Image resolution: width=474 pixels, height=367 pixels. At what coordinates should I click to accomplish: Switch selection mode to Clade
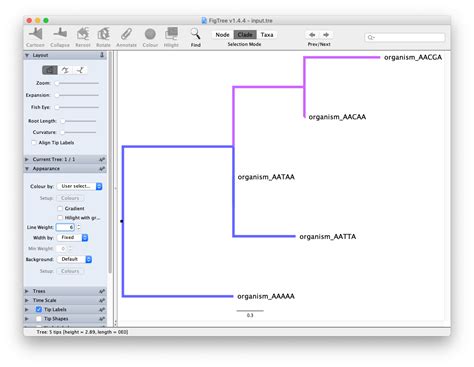click(x=245, y=35)
